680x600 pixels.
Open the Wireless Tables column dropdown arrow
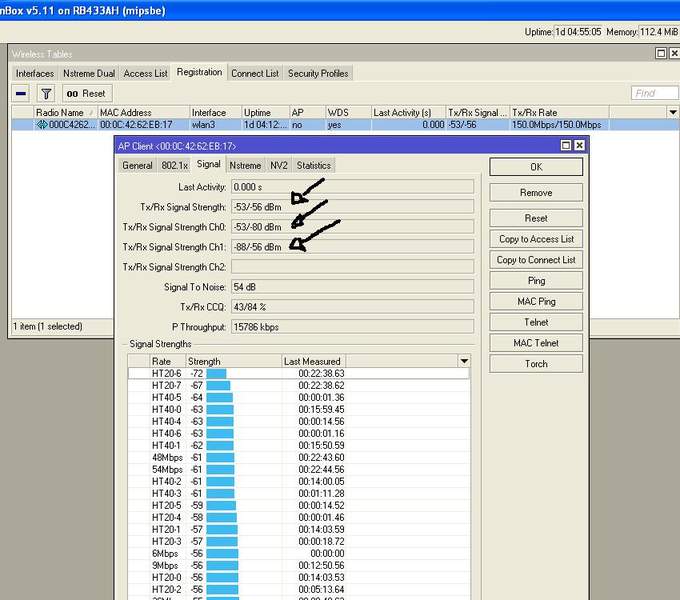tap(673, 112)
